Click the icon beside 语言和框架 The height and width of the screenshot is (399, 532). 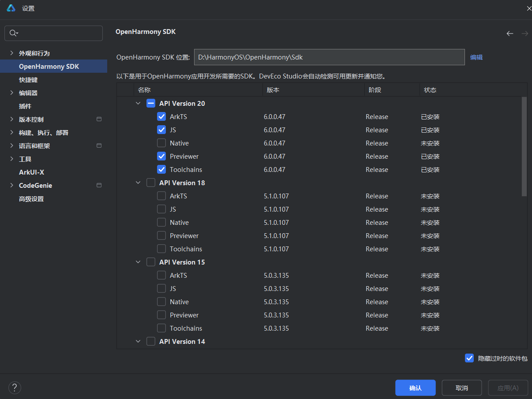click(99, 145)
